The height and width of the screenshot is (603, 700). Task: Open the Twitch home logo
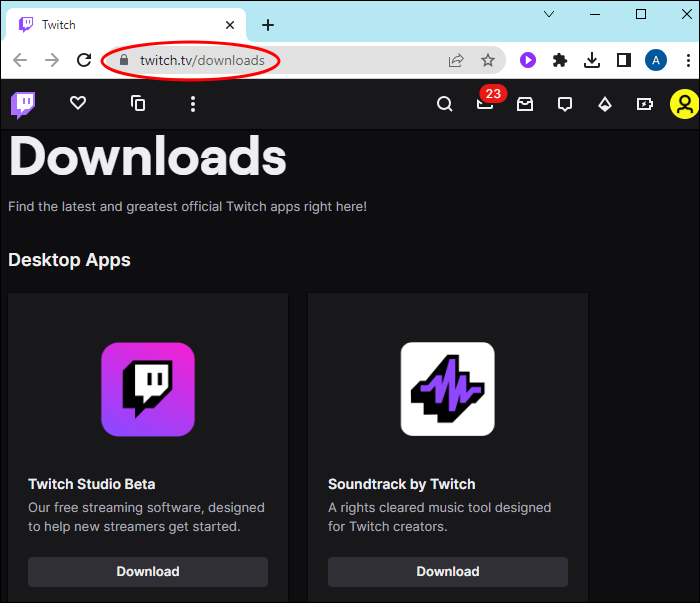coord(23,105)
